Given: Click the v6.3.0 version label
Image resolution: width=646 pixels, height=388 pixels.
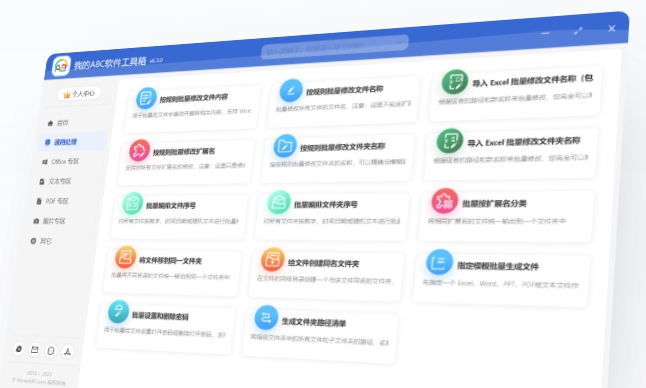Looking at the screenshot, I should click(x=156, y=61).
